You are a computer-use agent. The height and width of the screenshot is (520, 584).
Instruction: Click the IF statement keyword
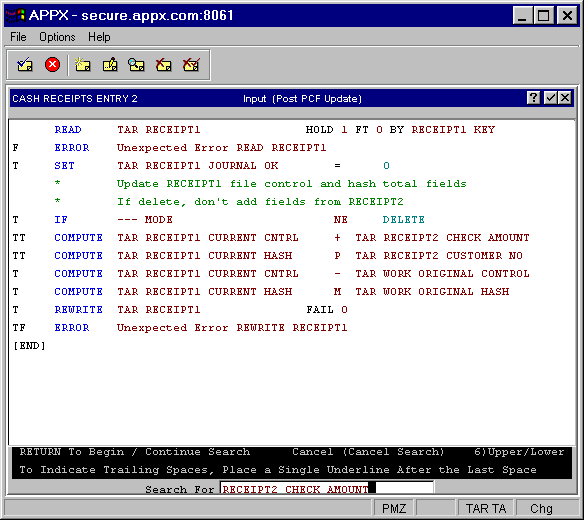61,220
